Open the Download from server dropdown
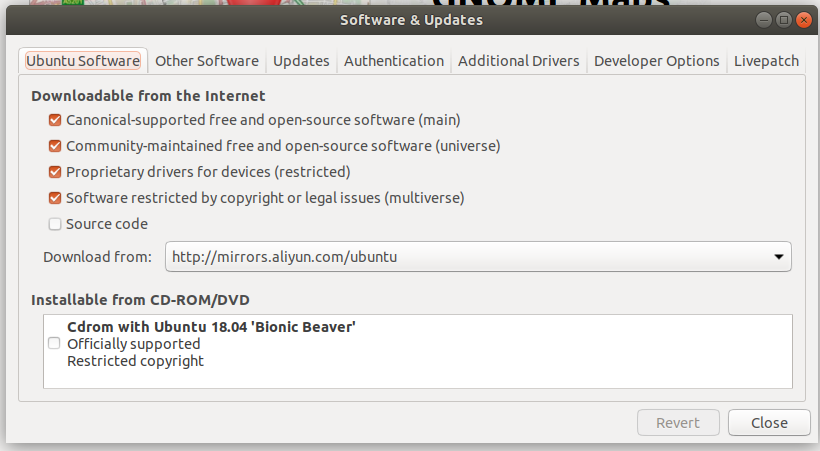The image size is (820, 451). coord(477,257)
